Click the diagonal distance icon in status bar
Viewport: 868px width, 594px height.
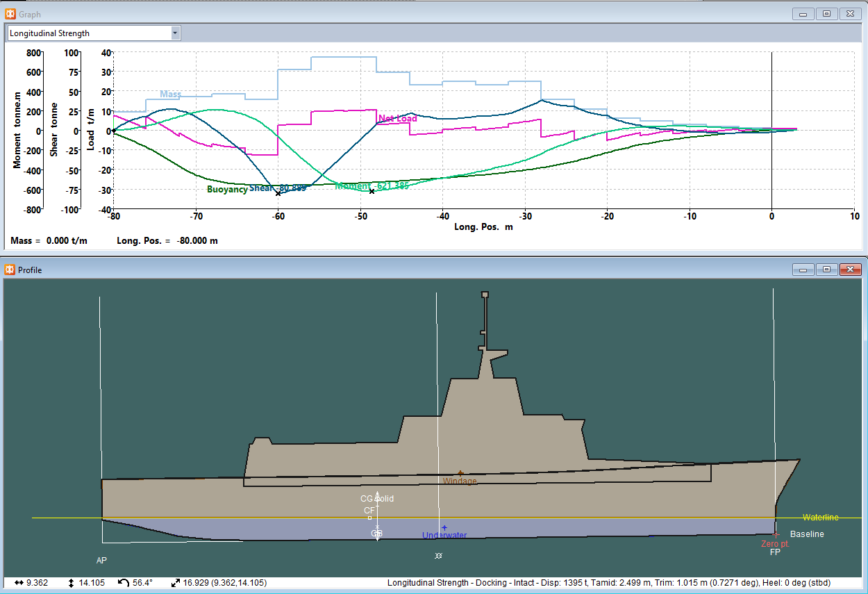(x=176, y=583)
